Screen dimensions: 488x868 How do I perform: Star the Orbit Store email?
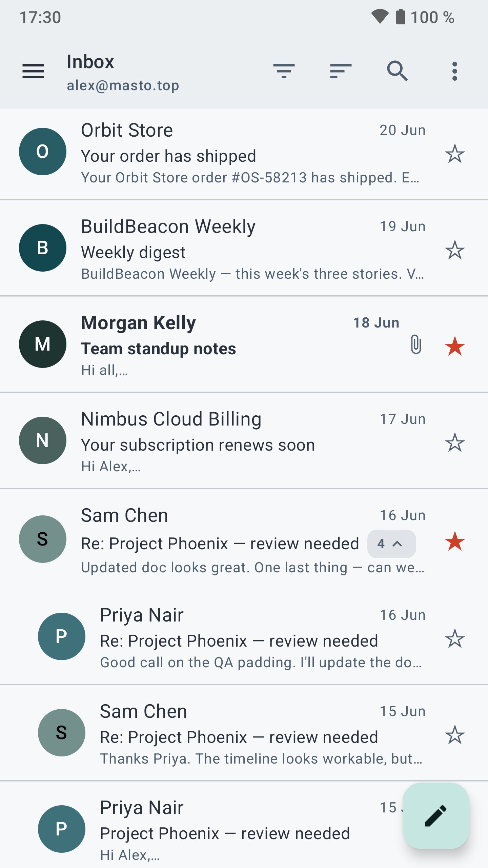[455, 154]
